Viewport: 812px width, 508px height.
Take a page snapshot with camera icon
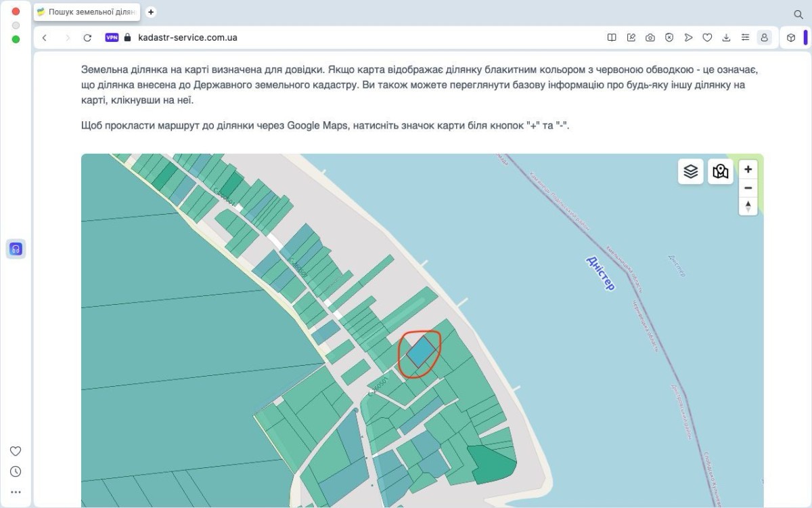(x=650, y=38)
